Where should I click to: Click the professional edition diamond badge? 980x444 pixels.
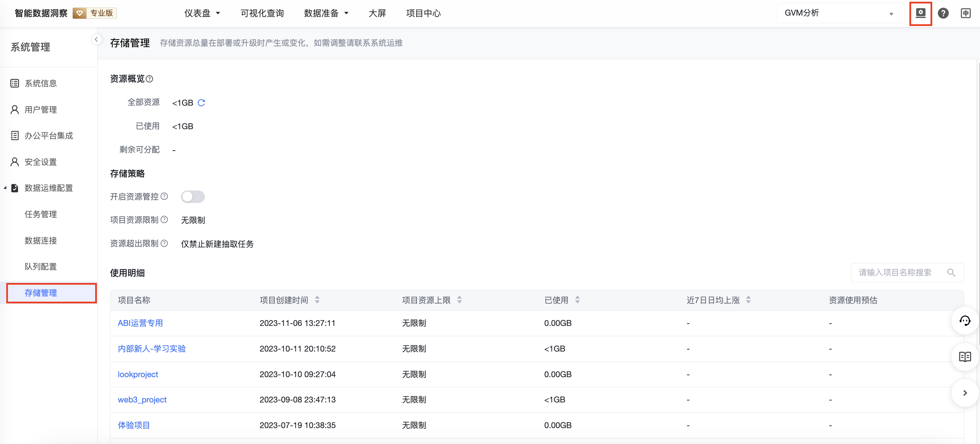95,13
